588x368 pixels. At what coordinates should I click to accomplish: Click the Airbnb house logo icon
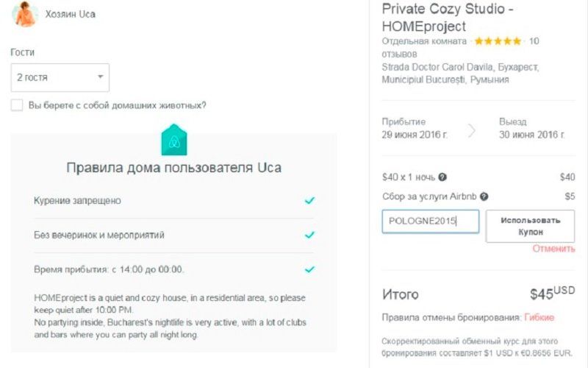[x=174, y=140]
